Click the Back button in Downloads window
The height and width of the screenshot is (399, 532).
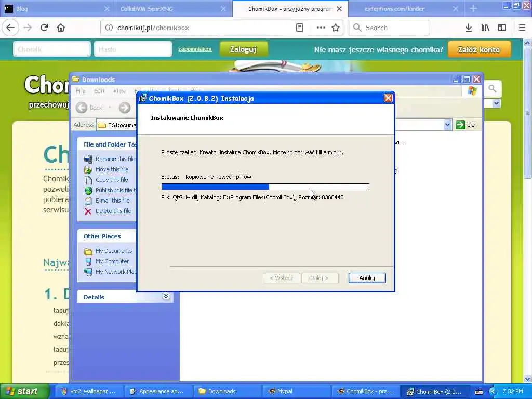(89, 108)
